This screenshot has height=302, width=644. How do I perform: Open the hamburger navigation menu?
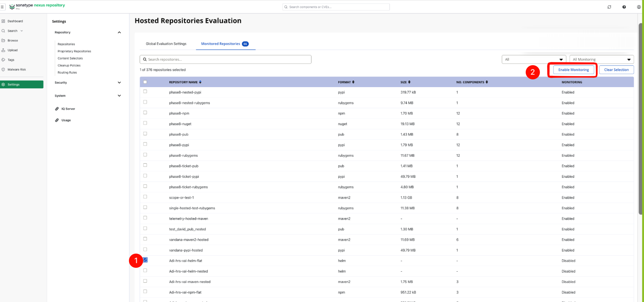[2, 7]
